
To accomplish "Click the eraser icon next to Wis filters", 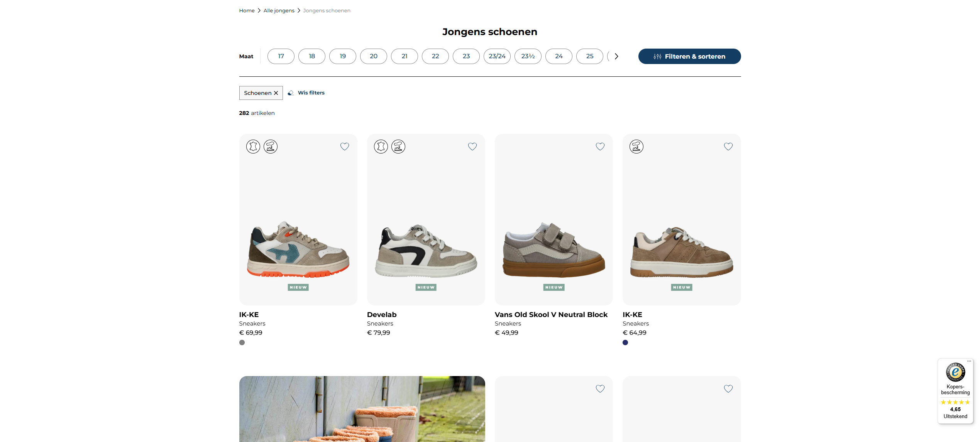I will 291,93.
